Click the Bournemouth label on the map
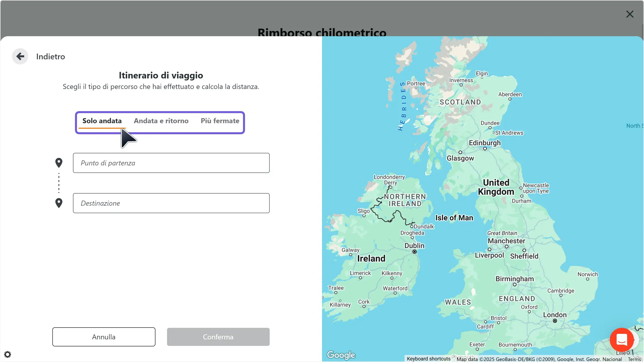This screenshot has height=362, width=644. 515,345
